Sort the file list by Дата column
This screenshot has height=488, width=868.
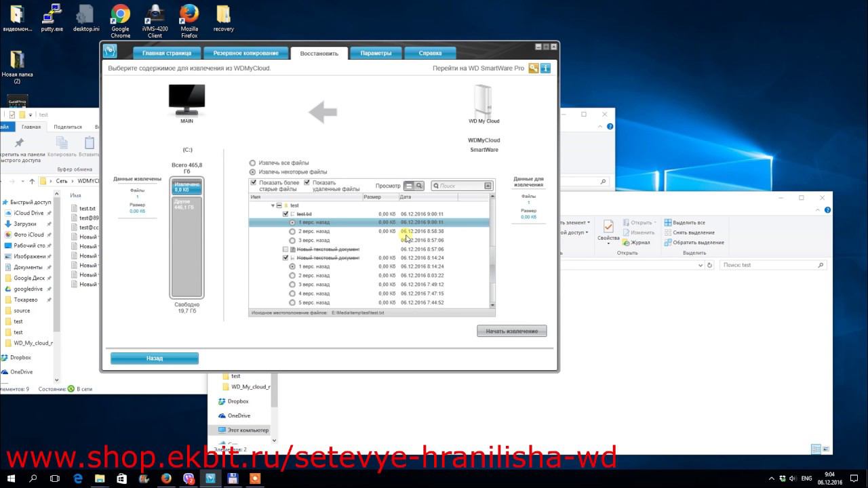coord(428,197)
